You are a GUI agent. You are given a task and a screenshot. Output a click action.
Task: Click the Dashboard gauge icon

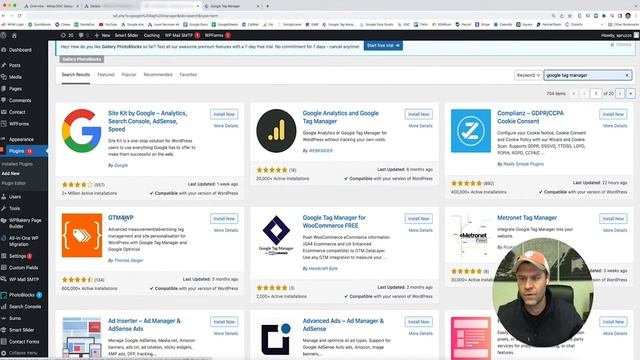[4, 50]
